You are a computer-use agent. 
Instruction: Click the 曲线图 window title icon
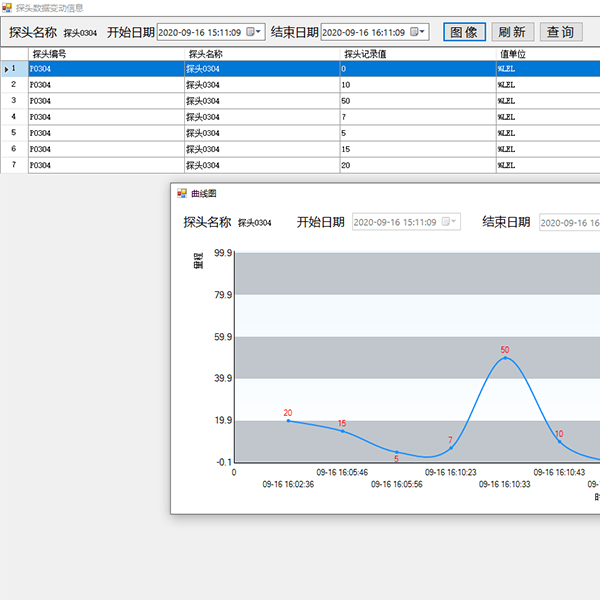182,193
